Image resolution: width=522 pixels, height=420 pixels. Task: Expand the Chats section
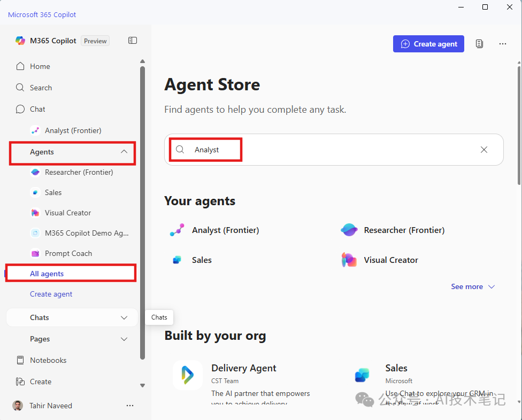click(x=72, y=317)
